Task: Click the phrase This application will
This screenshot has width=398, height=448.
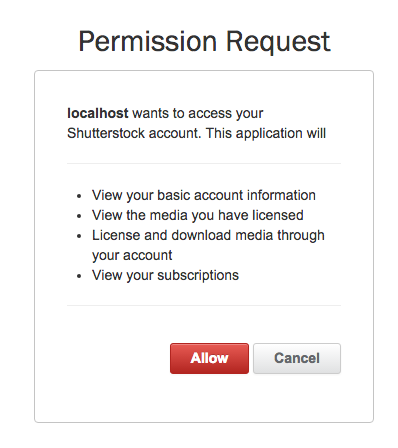Action: tap(266, 133)
